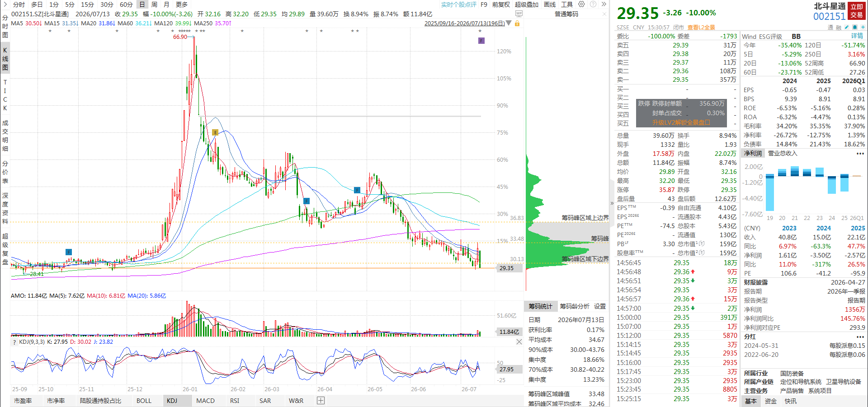Open the 深度资料 side tab
Screen dimensions: 868x407
click(x=5, y=208)
